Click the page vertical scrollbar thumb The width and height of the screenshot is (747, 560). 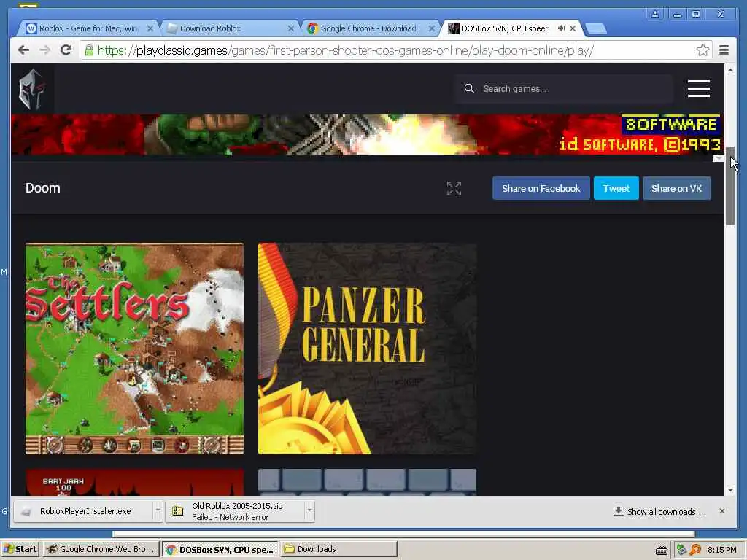tap(729, 187)
